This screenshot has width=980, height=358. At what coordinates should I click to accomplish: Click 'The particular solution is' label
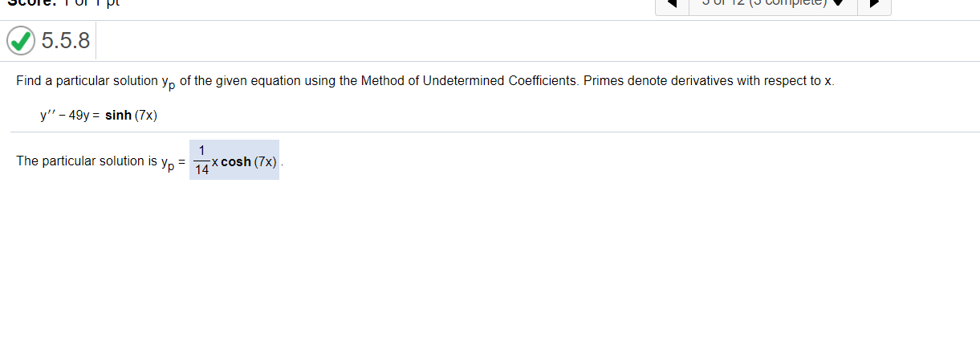(87, 161)
